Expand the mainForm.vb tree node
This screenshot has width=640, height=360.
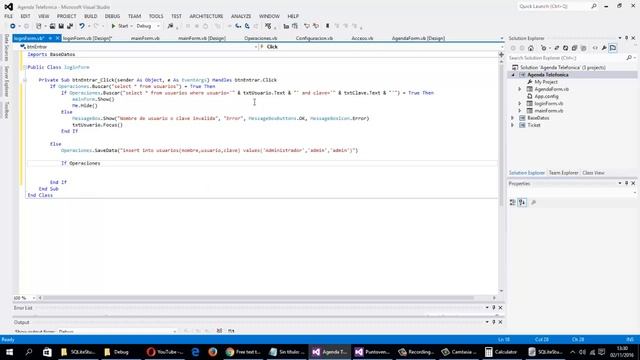[520, 111]
